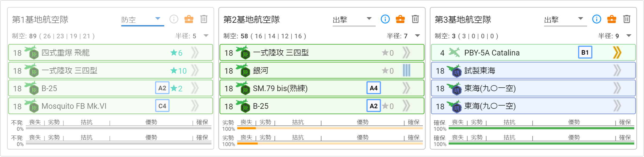Viewport: 644px width, 157px height.
Task: Open 出撃 mode dropdown for 第2基地航空隊
Action: (x=354, y=20)
